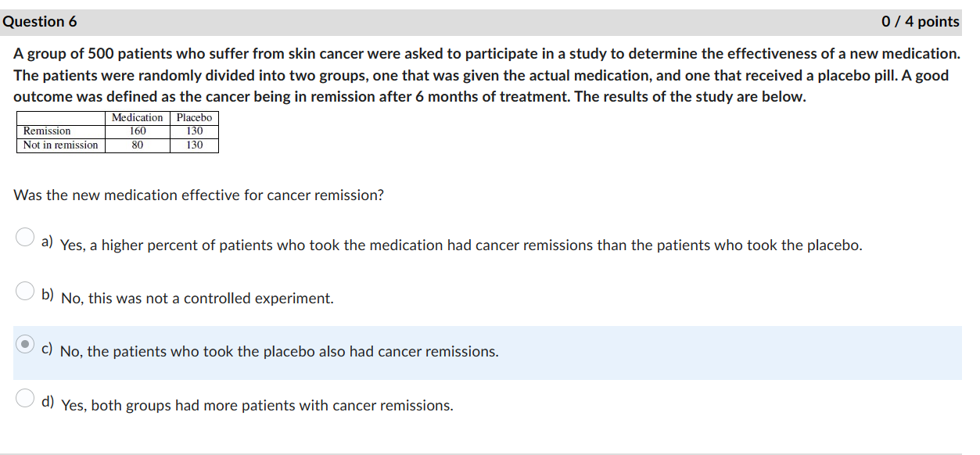Click answer text 'Yes, a higher percent of patients'
980x455 pixels.
[461, 245]
